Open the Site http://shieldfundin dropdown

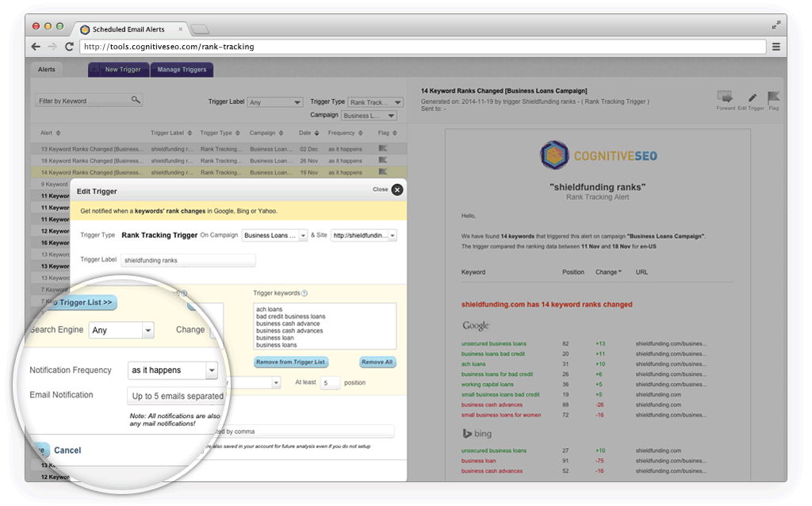pyautogui.click(x=364, y=235)
